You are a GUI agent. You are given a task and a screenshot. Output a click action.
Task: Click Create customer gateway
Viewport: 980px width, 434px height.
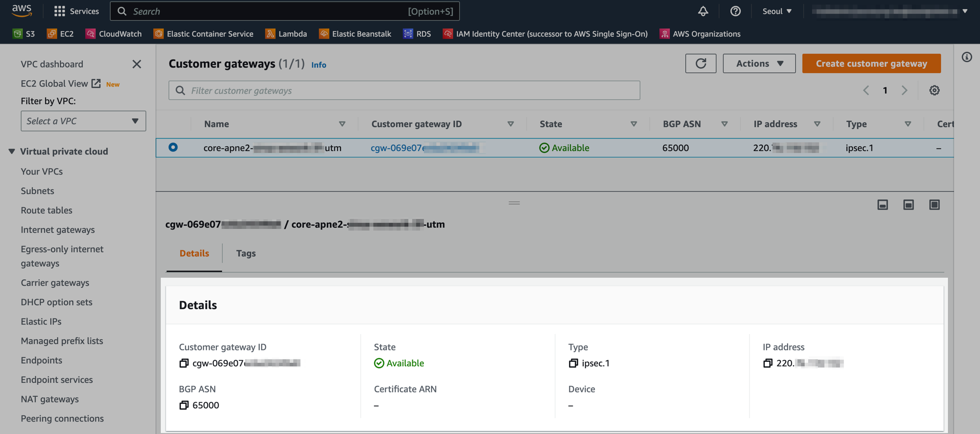(x=871, y=63)
